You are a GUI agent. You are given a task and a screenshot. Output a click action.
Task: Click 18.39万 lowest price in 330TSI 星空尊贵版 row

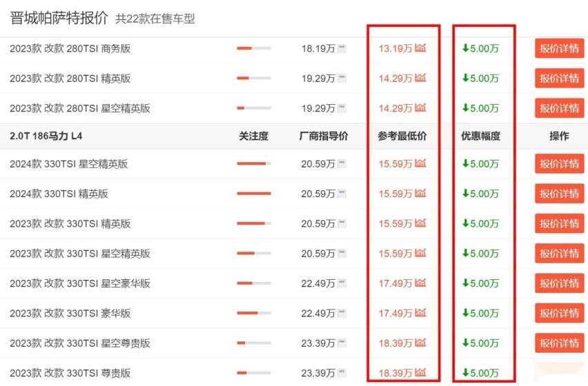(x=395, y=343)
